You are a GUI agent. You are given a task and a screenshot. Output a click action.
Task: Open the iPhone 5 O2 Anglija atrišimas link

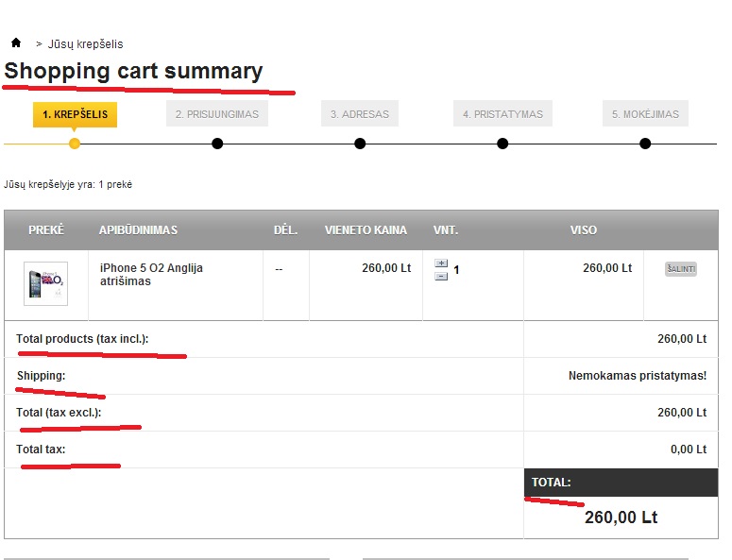coord(151,275)
